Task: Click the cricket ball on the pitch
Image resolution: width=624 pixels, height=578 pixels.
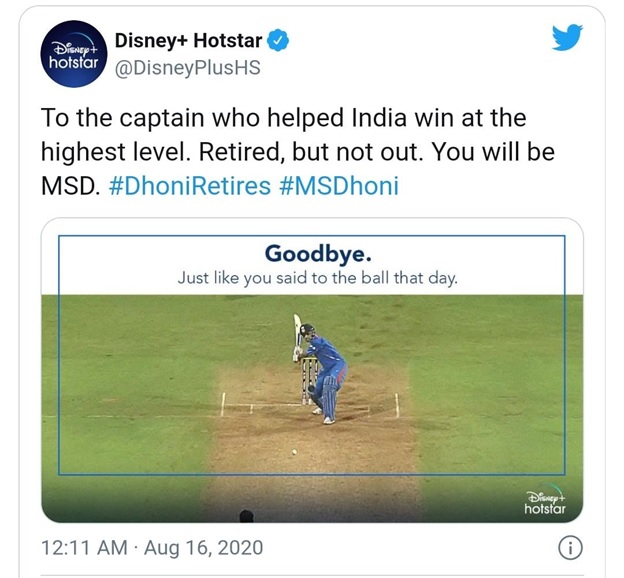Action: tap(293, 453)
